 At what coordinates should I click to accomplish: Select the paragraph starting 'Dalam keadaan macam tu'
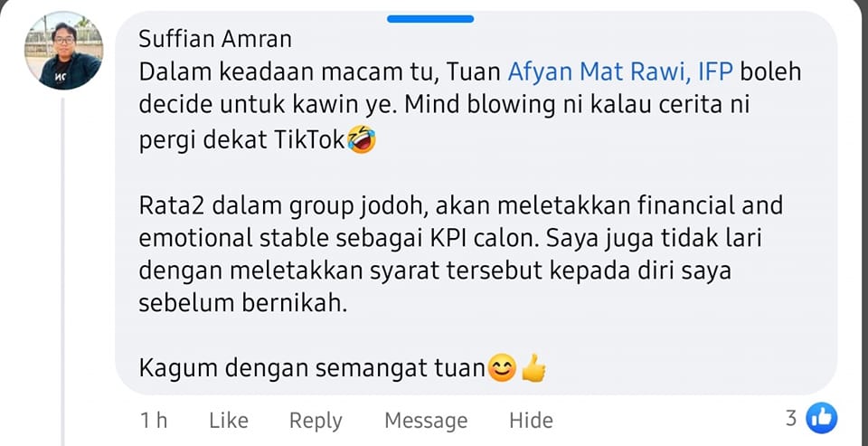coord(470,107)
